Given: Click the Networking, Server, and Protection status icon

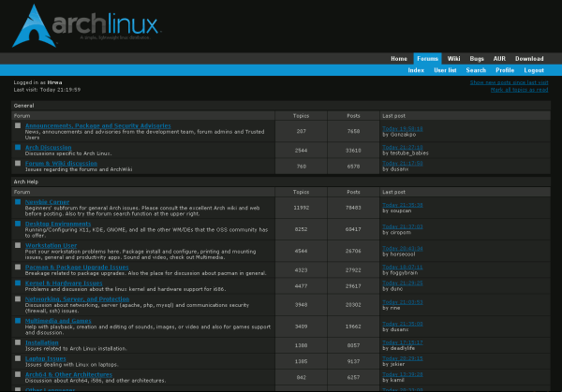Looking at the screenshot, I should tap(18, 299).
